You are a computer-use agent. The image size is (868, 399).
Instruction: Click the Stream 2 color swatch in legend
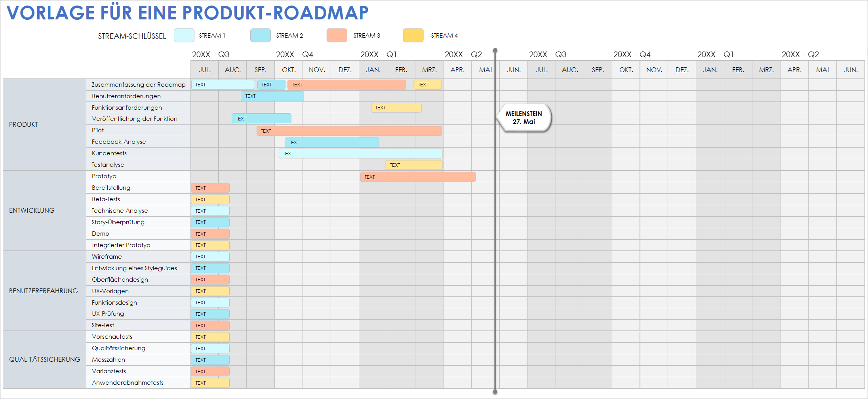point(261,35)
